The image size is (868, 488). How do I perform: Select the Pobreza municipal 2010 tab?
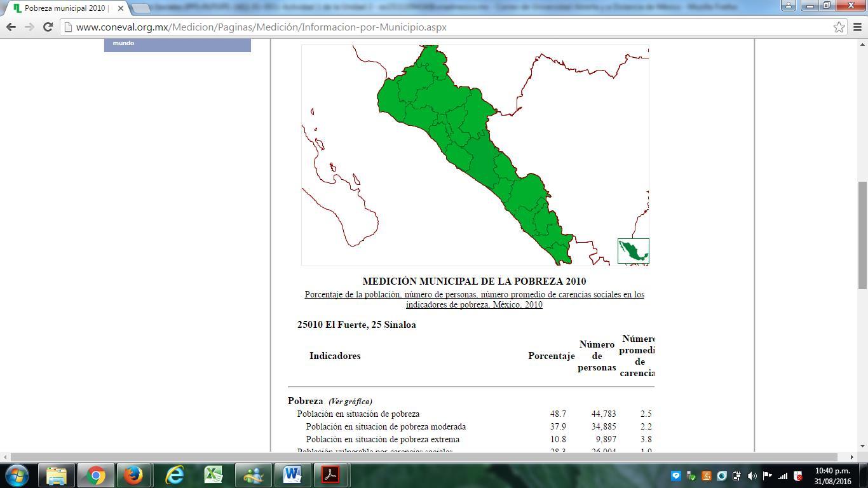tap(64, 8)
